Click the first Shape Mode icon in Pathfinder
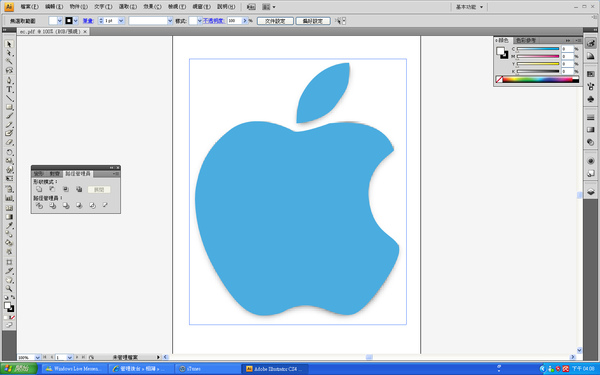Image resolution: width=600 pixels, height=375 pixels. (39, 189)
